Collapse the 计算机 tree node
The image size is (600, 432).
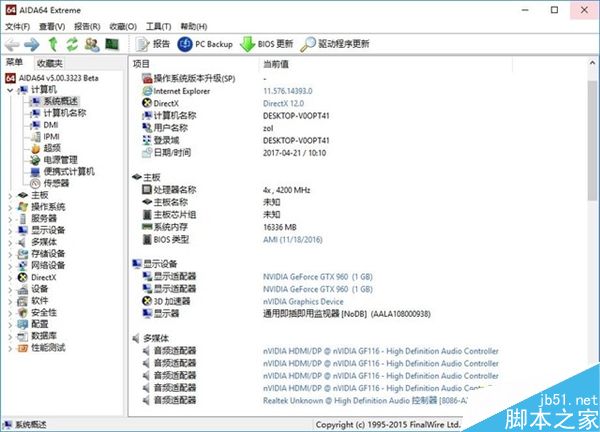click(10, 90)
